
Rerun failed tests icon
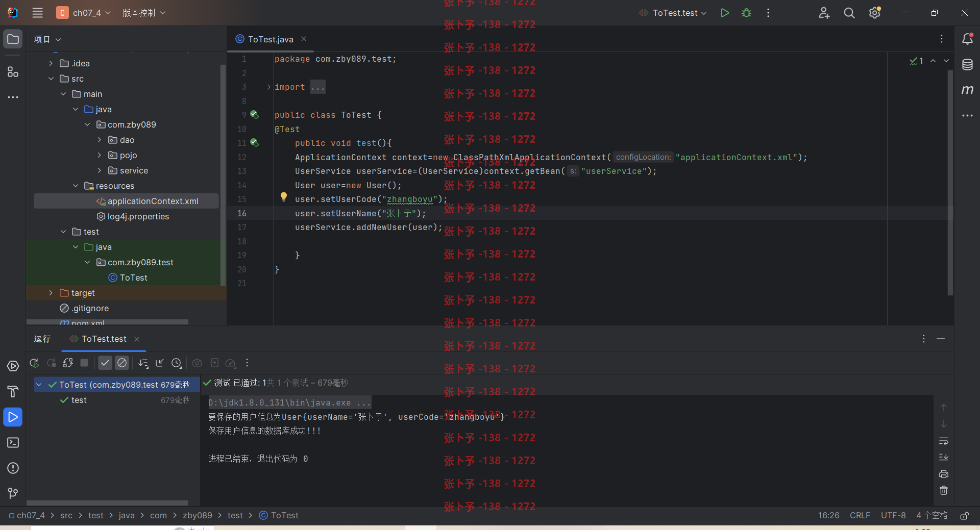(x=51, y=363)
